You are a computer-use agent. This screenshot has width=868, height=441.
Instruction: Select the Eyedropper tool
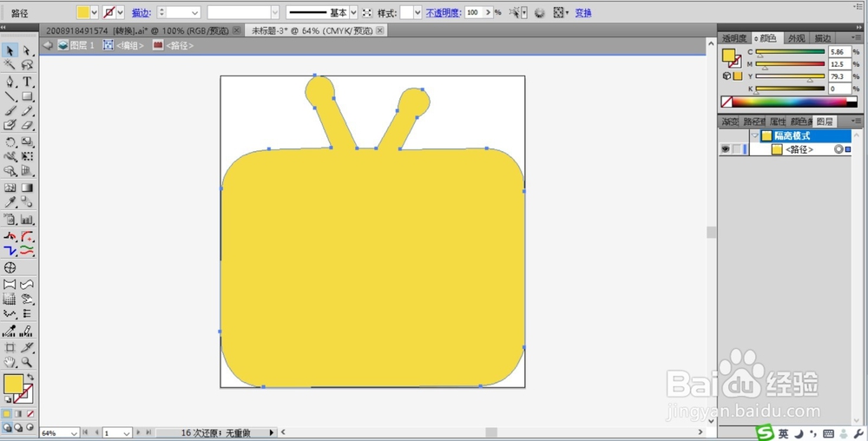(10, 202)
